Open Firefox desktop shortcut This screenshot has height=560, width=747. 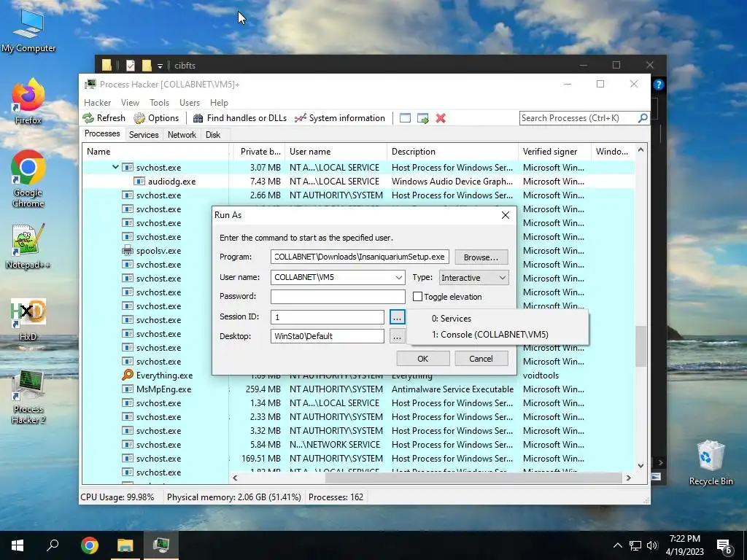click(x=28, y=101)
